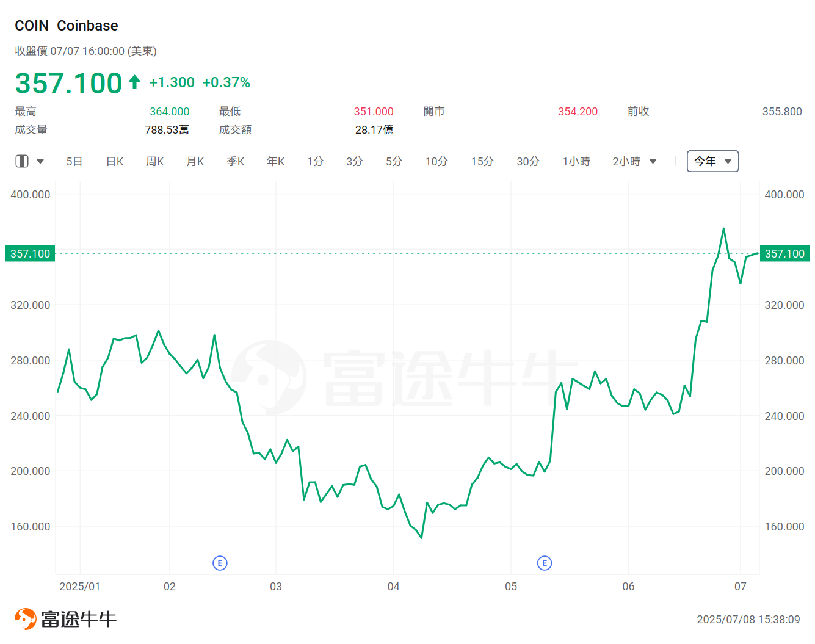This screenshot has width=815, height=644.
Task: Select the 年K yearly view
Action: 275,161
